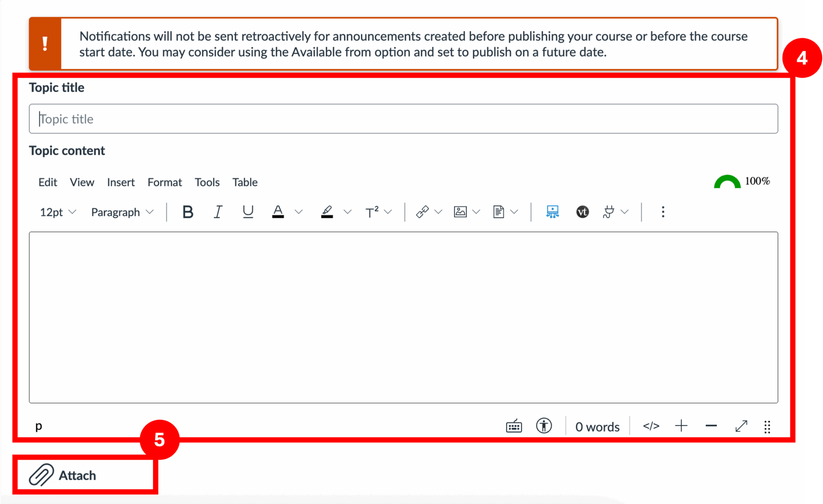Open the Links tool icon
Image resolution: width=823 pixels, height=504 pixels.
(423, 212)
